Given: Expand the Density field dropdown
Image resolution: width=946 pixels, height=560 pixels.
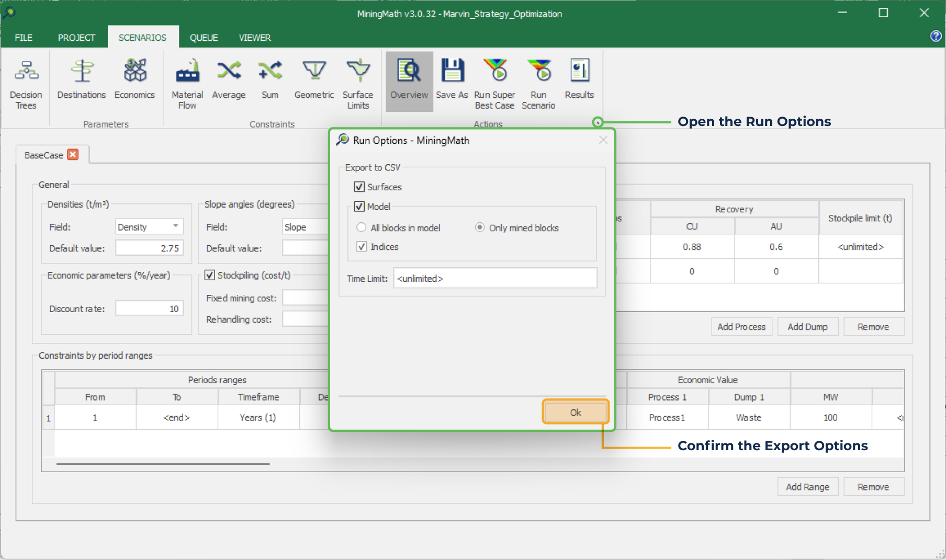Looking at the screenshot, I should (x=176, y=226).
